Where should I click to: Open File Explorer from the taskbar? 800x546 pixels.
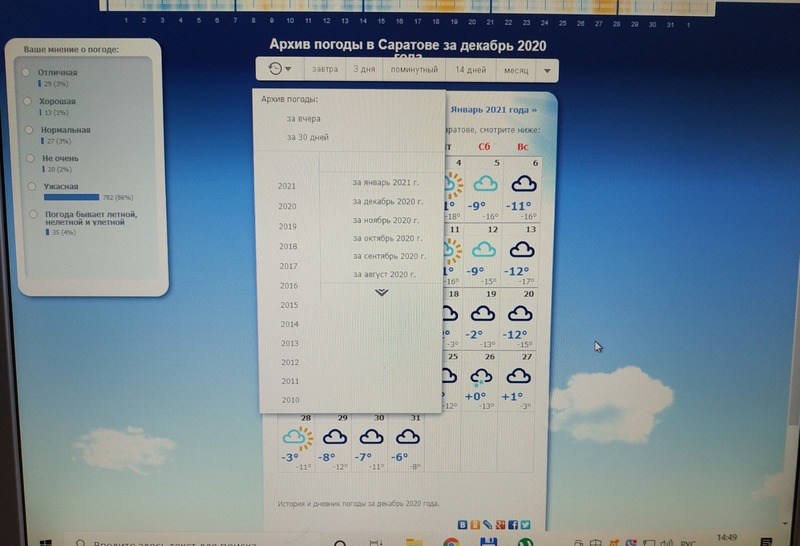414,542
